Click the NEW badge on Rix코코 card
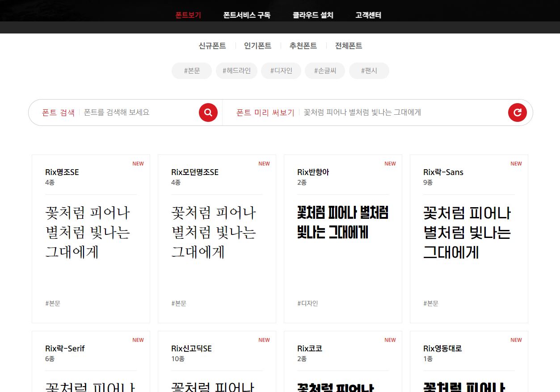The width and height of the screenshot is (560, 392). coord(390,340)
